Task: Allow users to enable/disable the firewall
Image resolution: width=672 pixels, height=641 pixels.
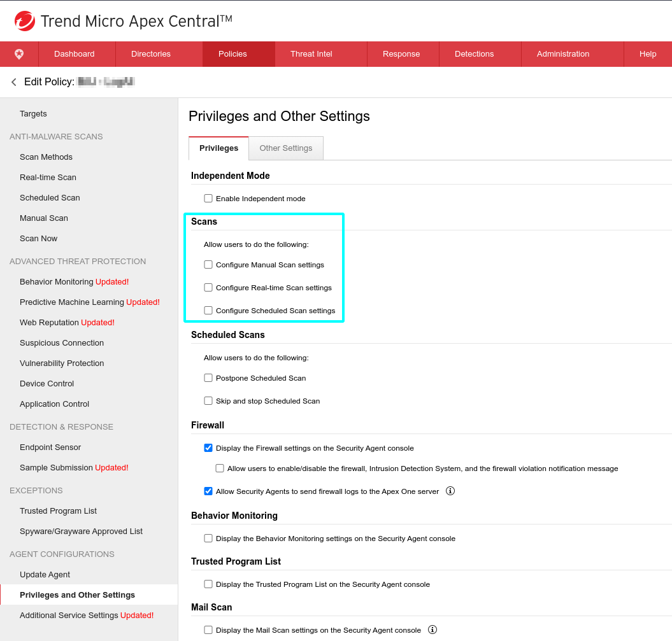Action: 220,468
